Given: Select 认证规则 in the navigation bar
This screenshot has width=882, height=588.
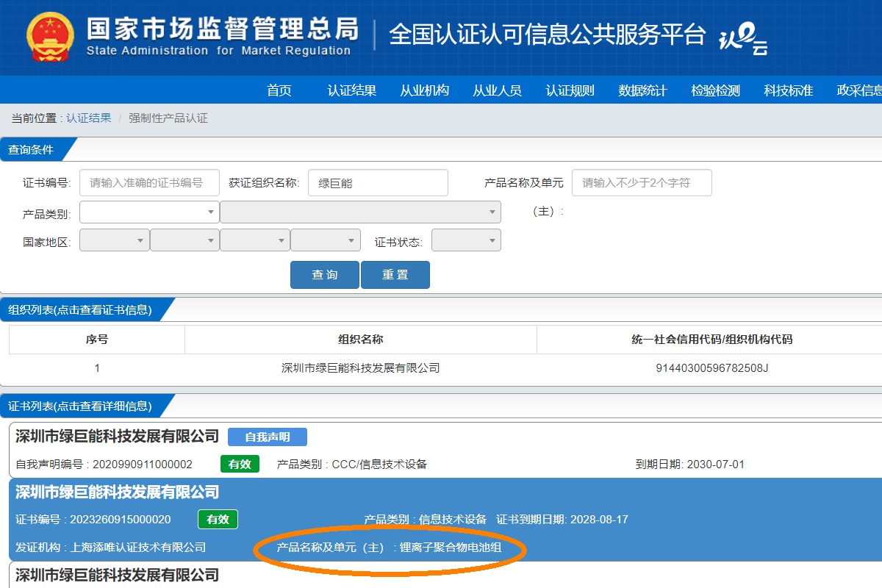Looking at the screenshot, I should [570, 90].
